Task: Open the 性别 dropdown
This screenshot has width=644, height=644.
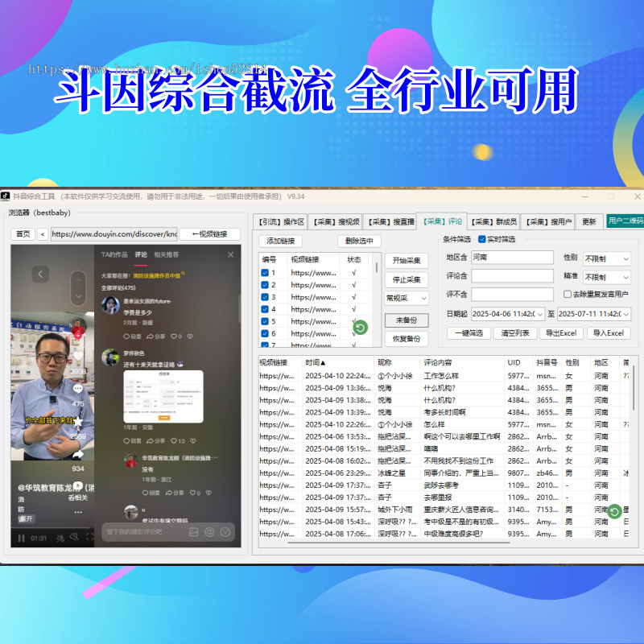Action: (607, 258)
